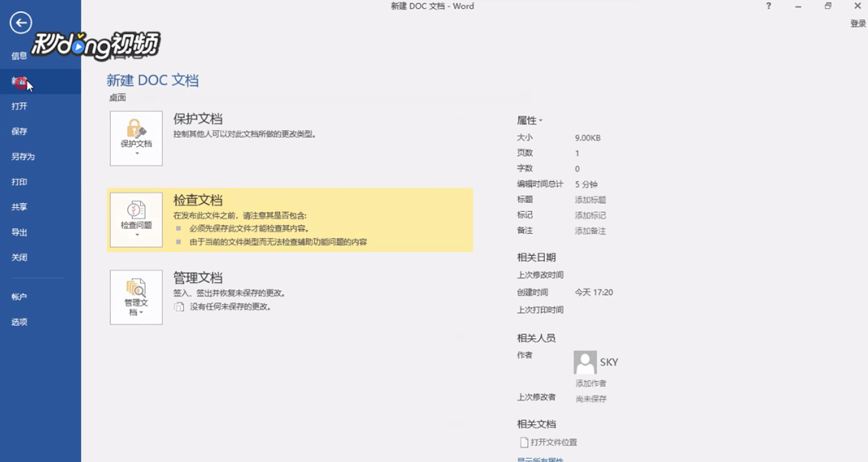The width and height of the screenshot is (868, 462).
Task: Select 打印 in the backstage sidebar
Action: coord(40,181)
